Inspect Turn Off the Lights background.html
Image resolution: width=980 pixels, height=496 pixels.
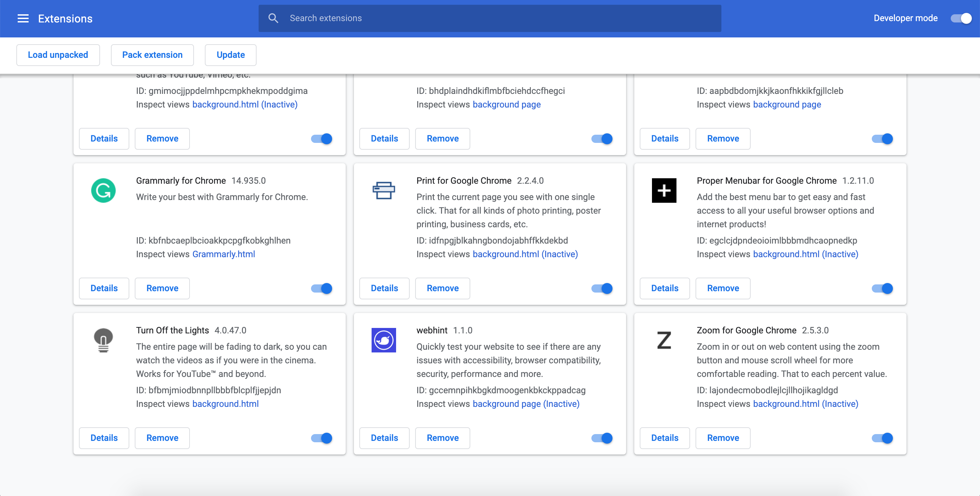[x=225, y=404]
